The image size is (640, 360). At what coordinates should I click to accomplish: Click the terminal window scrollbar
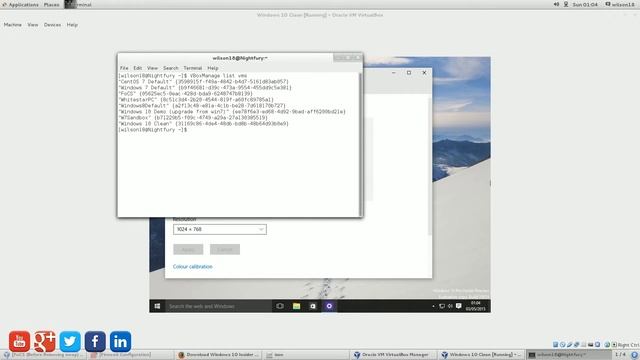click(x=360, y=144)
